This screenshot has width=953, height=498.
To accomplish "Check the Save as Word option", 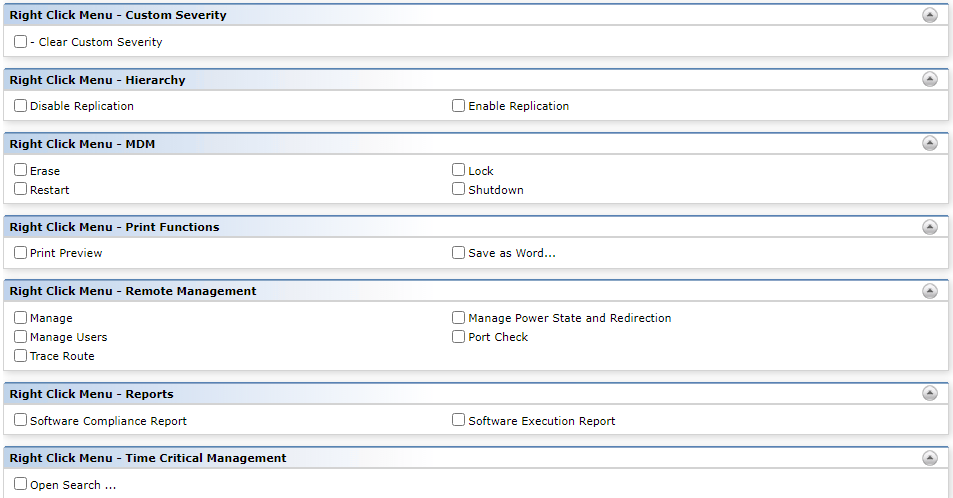I will (458, 252).
